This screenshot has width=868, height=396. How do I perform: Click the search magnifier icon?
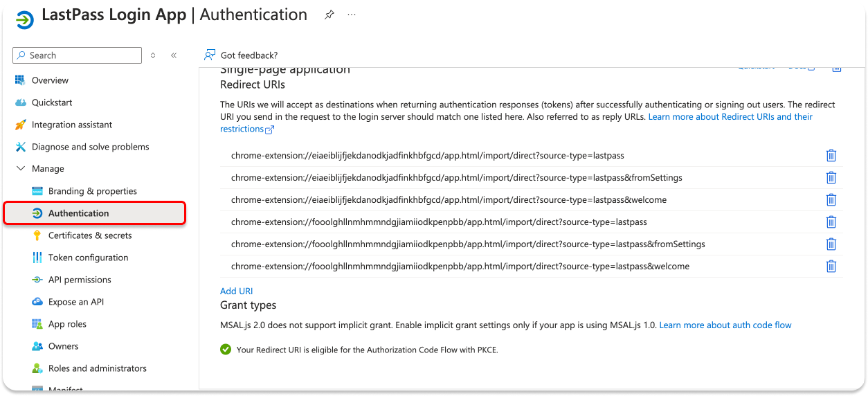(x=21, y=55)
